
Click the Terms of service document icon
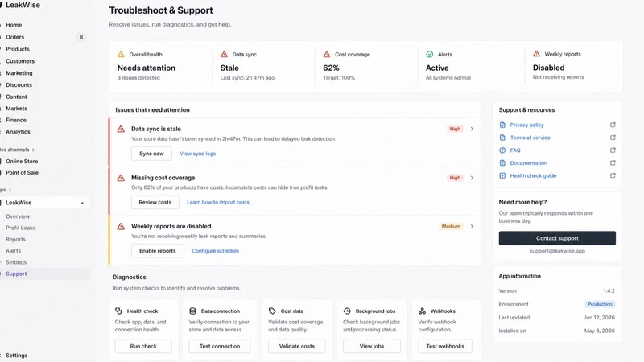click(x=502, y=138)
